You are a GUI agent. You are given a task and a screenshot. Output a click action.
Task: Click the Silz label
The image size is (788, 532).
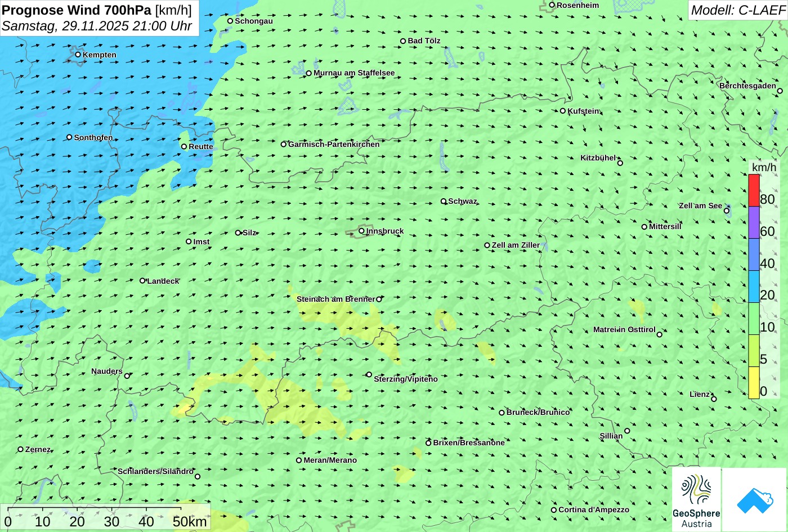coord(249,233)
